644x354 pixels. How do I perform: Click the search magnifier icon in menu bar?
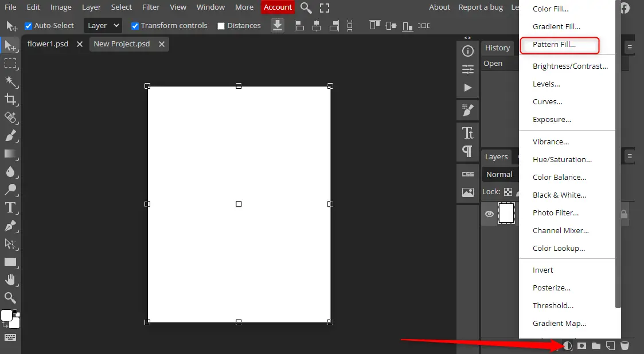306,7
